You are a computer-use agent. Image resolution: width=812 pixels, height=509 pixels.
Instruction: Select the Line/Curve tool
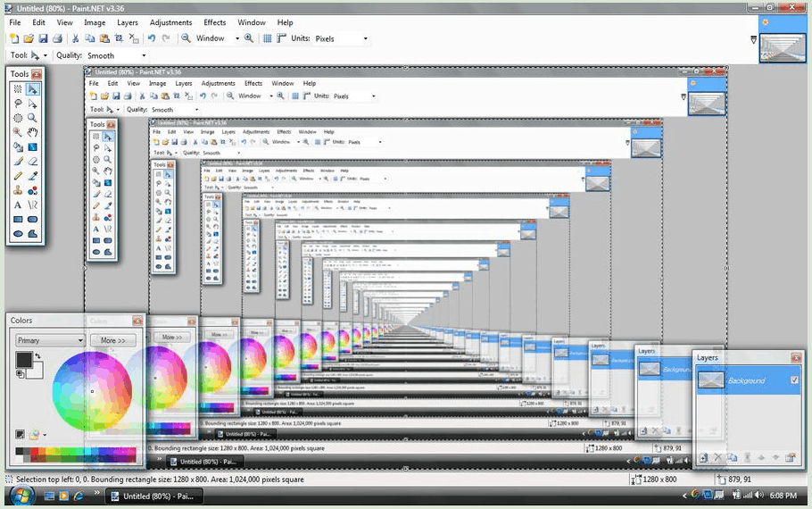(x=33, y=205)
